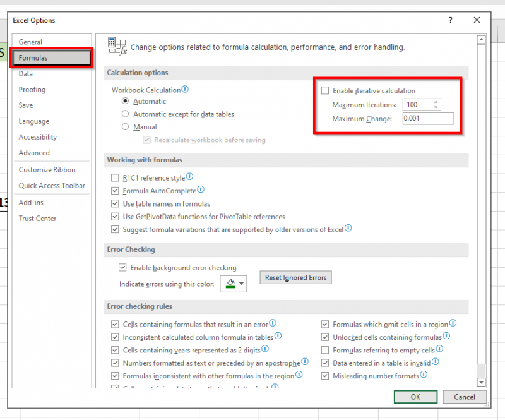The height and width of the screenshot is (420, 505).
Task: Confirm settings with the OK button
Action: pyautogui.click(x=415, y=397)
